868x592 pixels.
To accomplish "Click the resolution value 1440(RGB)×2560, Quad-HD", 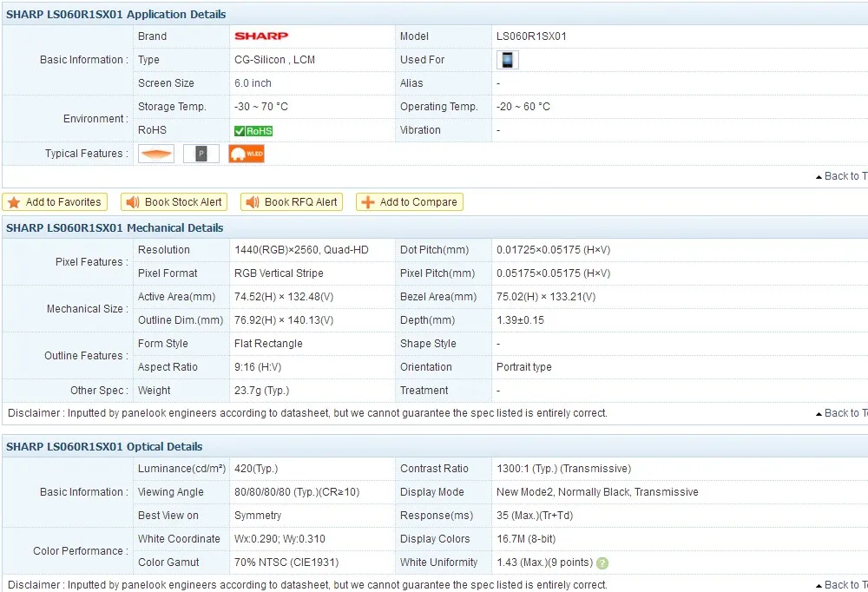I will [x=302, y=250].
